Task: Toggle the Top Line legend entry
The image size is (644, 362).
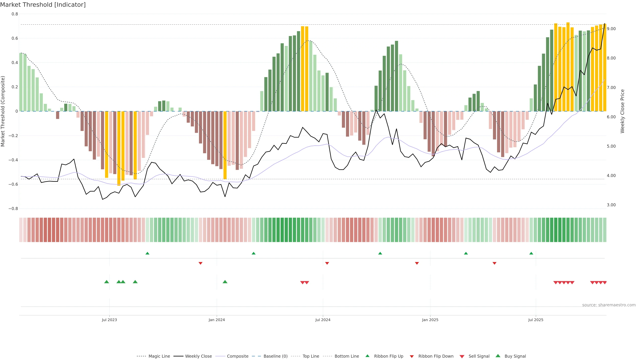Action: tap(311, 356)
